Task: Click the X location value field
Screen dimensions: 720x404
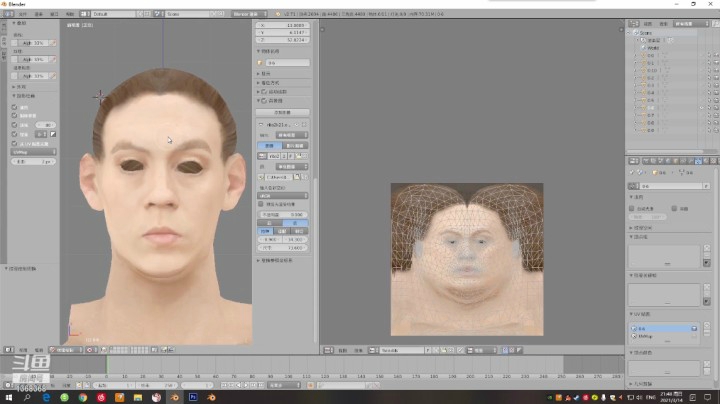Action: 283,25
